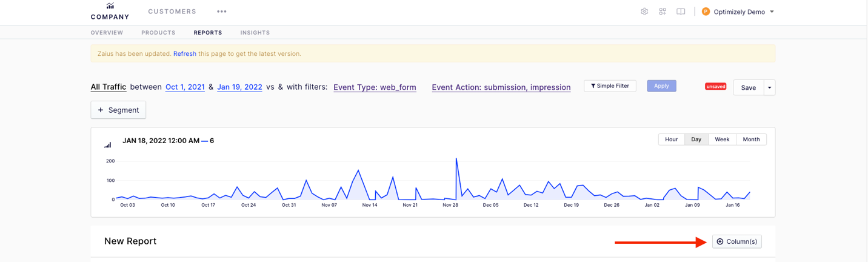
Task: Switch chart granularity to Month
Action: tap(751, 139)
